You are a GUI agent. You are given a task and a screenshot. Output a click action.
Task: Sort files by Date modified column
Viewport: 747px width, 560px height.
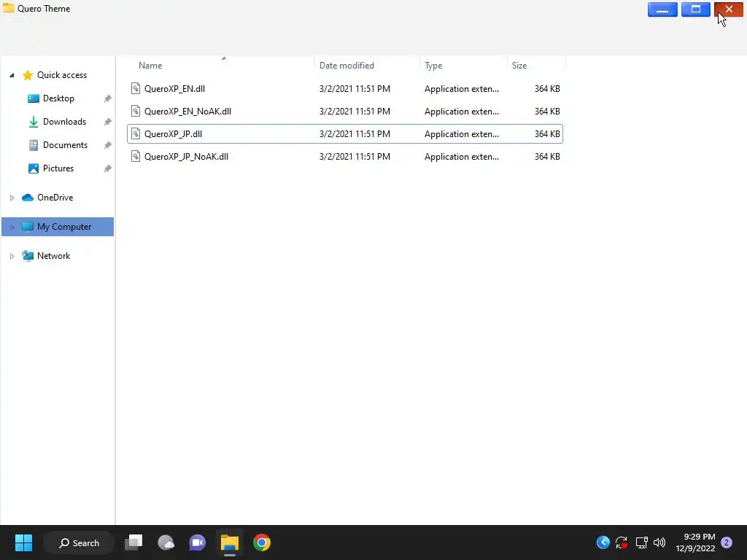click(347, 66)
